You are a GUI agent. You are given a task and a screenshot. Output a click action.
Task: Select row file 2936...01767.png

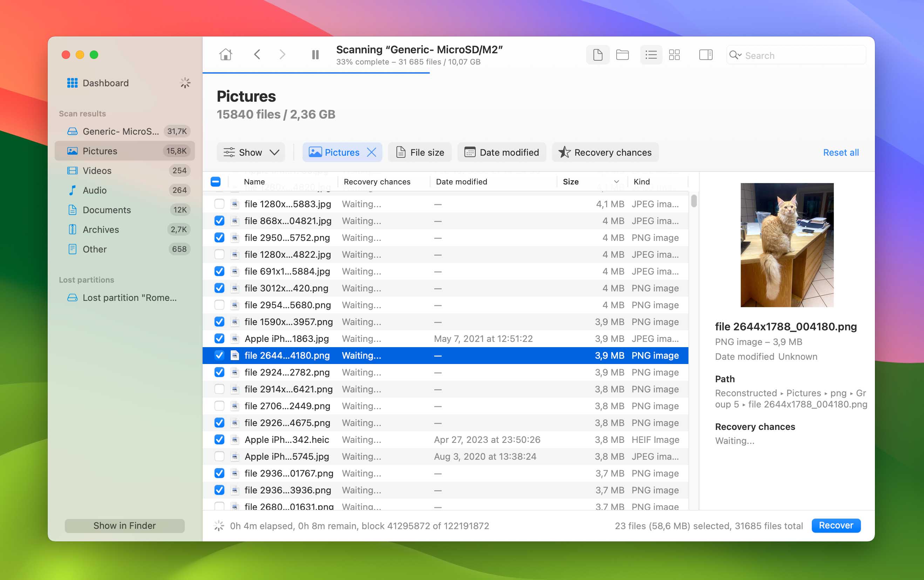[x=446, y=473]
